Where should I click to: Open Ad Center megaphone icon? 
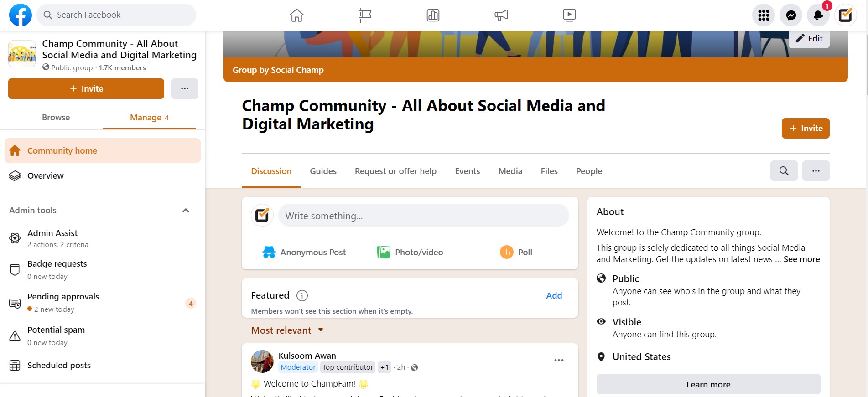(501, 15)
